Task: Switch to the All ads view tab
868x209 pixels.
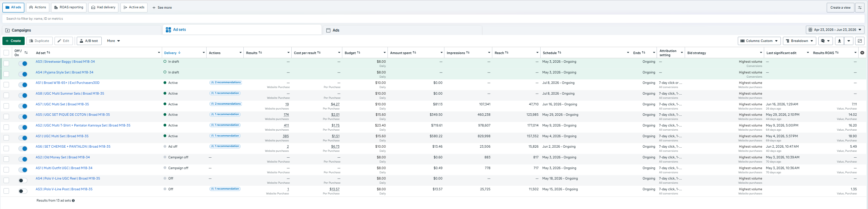Action: click(13, 7)
